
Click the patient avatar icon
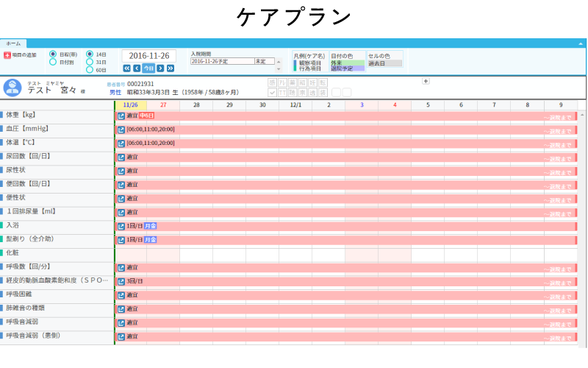coord(12,88)
